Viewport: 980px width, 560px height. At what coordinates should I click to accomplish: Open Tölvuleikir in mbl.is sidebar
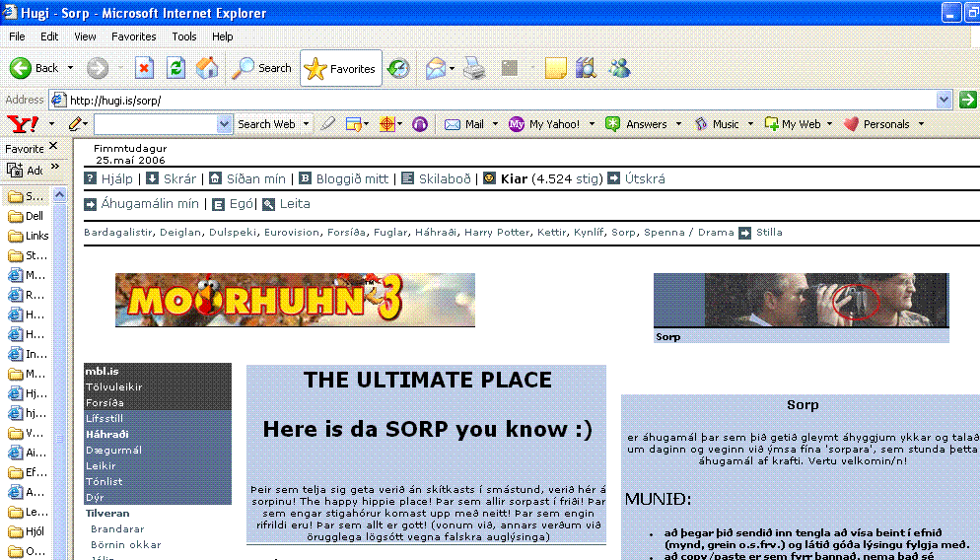coord(113,386)
